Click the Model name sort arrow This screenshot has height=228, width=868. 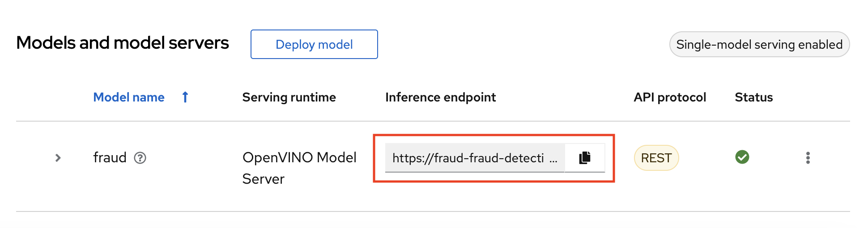point(185,97)
